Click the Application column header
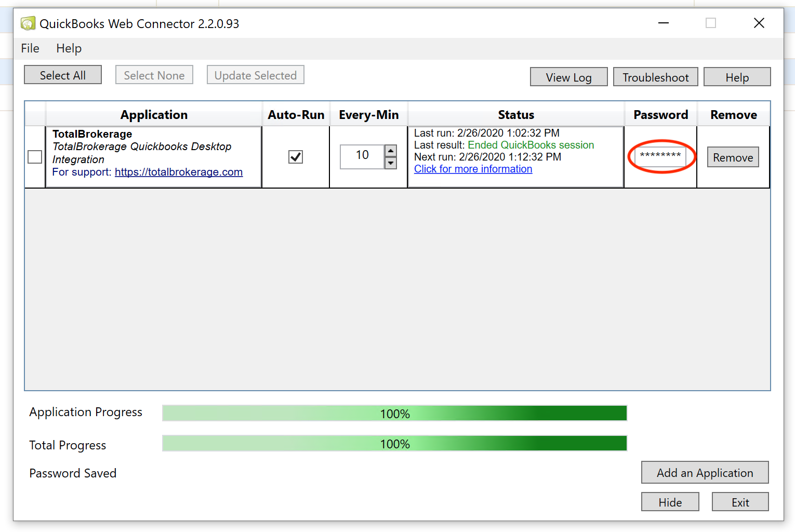This screenshot has height=532, width=795. point(154,115)
